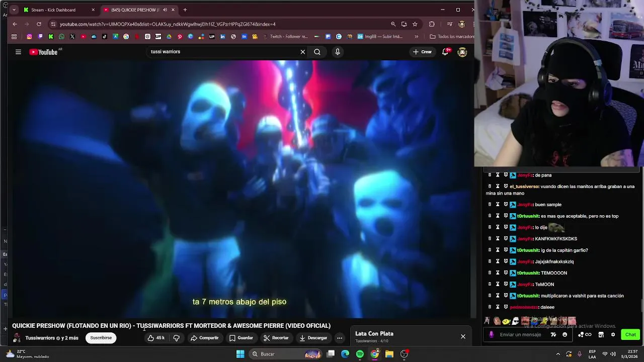Subscribe with the Suscribirse button
Image resolution: width=644 pixels, height=362 pixels.
pos(101,338)
